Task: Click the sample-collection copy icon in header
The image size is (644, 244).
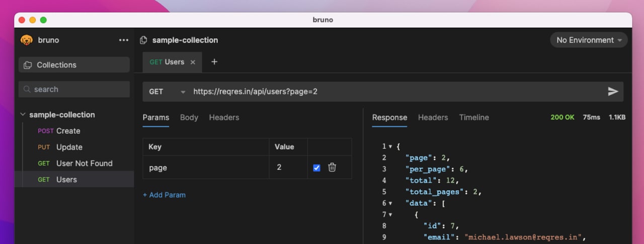Action: tap(143, 40)
